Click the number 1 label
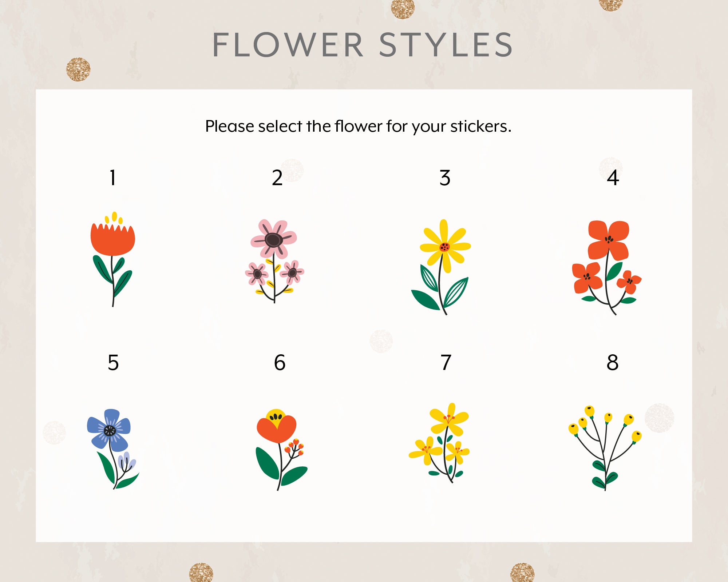The height and width of the screenshot is (582, 728). click(x=113, y=178)
